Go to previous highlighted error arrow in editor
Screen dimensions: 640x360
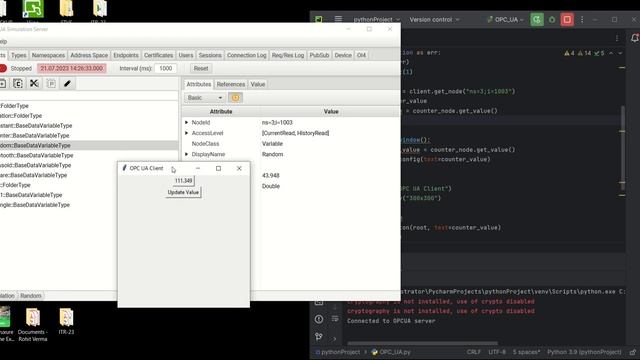point(611,53)
